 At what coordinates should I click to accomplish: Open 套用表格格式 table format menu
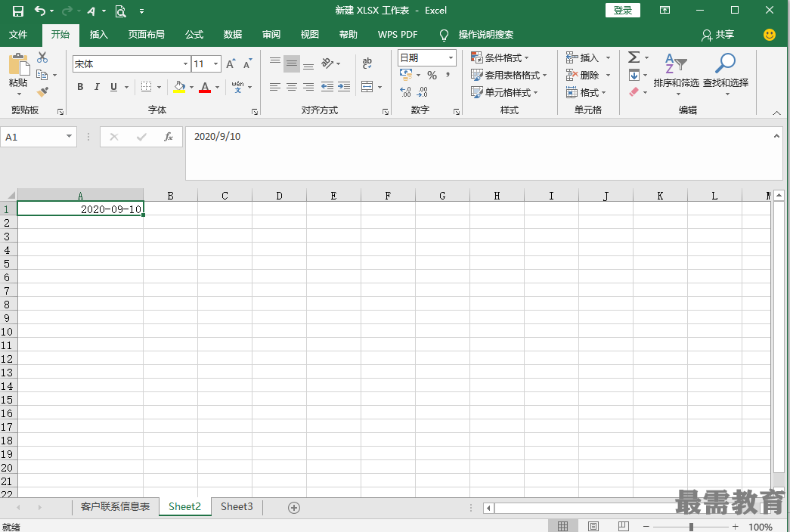coord(508,75)
